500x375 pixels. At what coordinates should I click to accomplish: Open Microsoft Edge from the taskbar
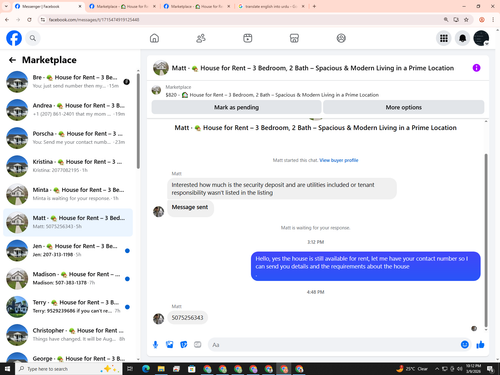pyautogui.click(x=146, y=369)
